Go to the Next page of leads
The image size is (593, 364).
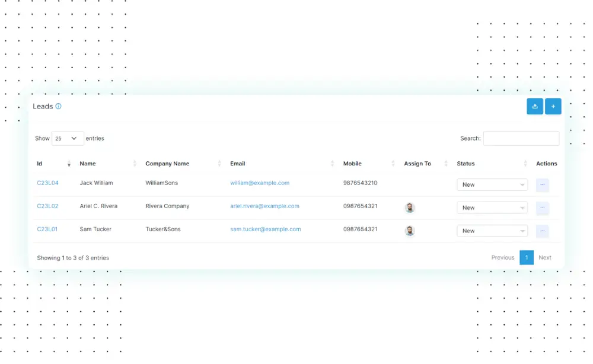tap(545, 257)
